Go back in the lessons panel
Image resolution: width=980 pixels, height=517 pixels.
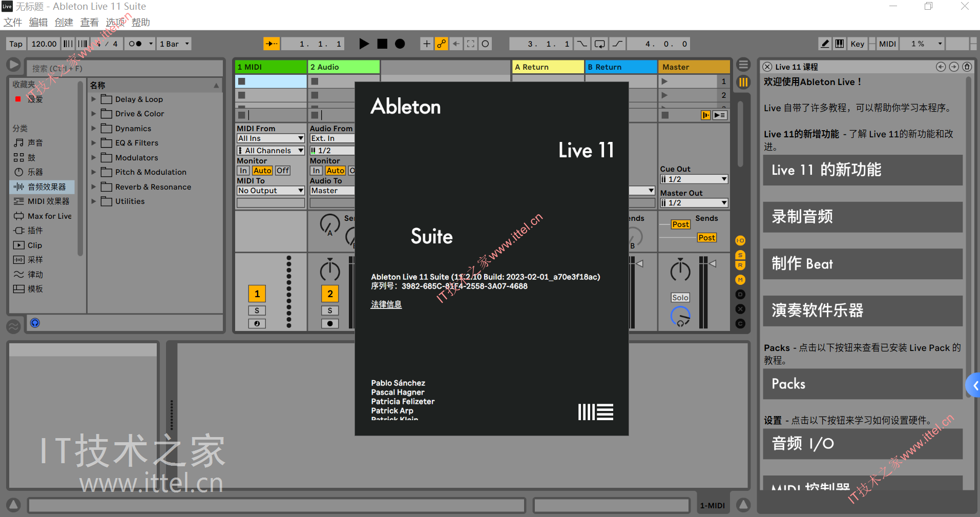941,67
